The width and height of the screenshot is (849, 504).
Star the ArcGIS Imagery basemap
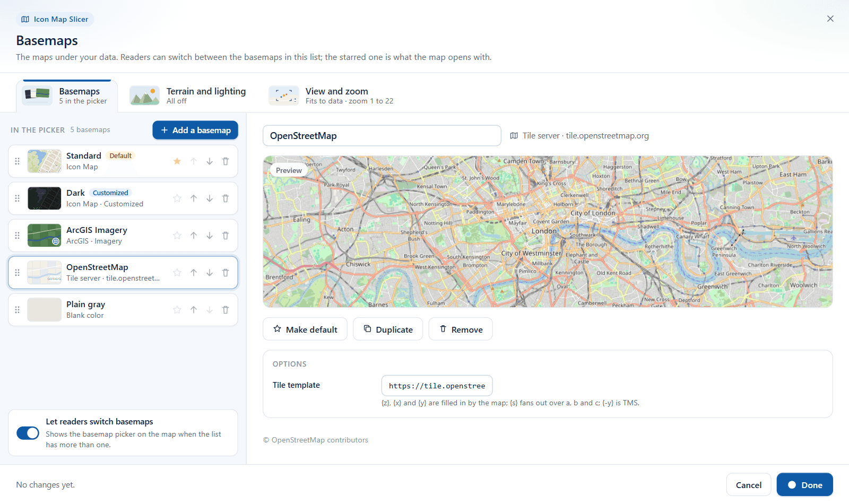(x=177, y=236)
